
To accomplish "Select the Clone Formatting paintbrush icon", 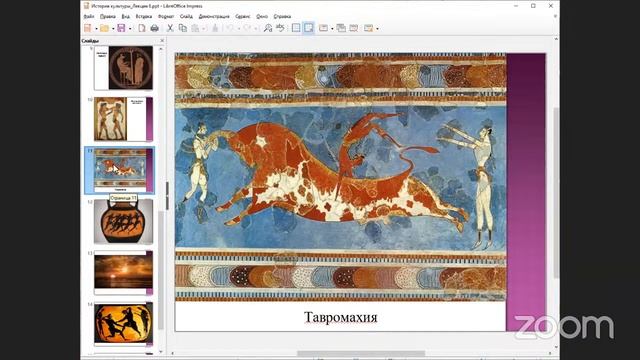I will [x=215, y=28].
